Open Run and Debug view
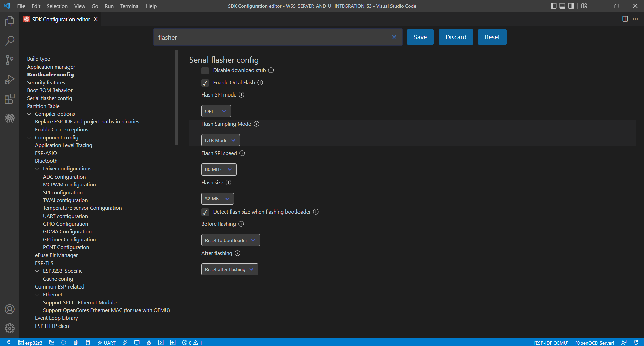The image size is (644, 346). tap(10, 80)
